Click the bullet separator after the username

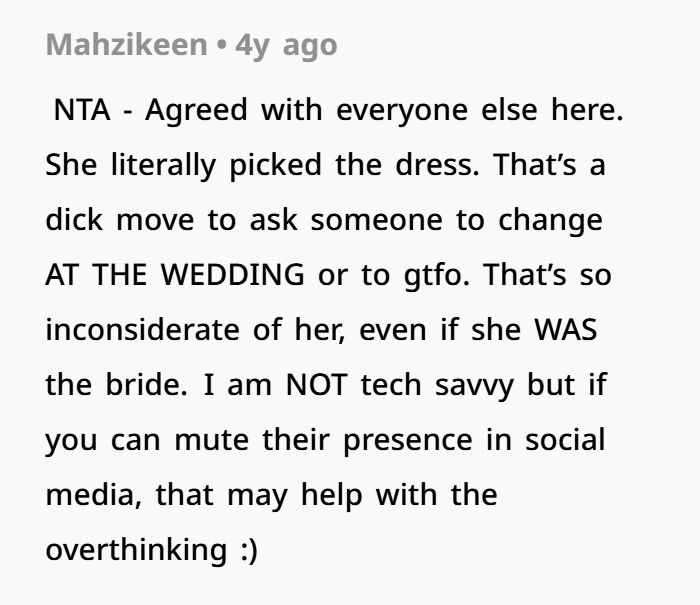[x=220, y=45]
